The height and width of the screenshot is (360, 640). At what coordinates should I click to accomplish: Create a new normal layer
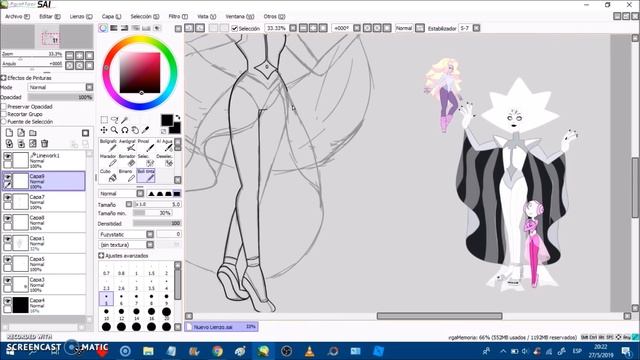[x=9, y=133]
